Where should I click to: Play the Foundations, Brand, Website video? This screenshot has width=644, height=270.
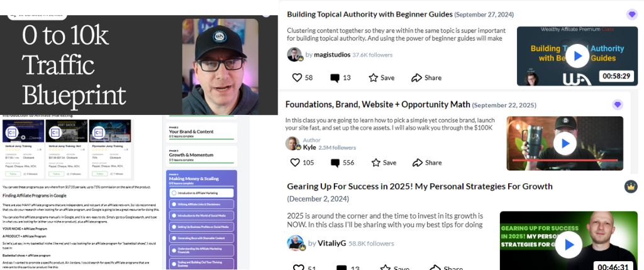(565, 143)
